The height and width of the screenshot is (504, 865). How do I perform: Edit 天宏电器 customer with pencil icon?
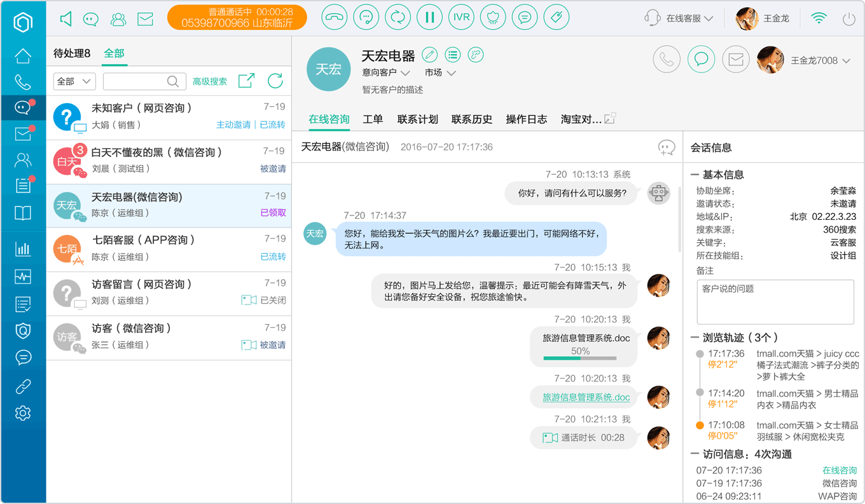[429, 55]
